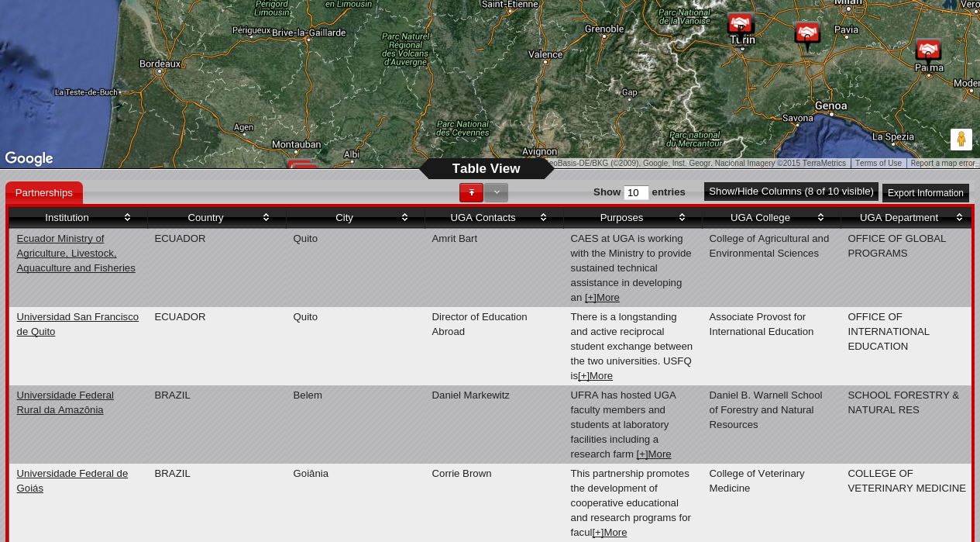Open the Show/Hide Columns menu

click(x=791, y=192)
